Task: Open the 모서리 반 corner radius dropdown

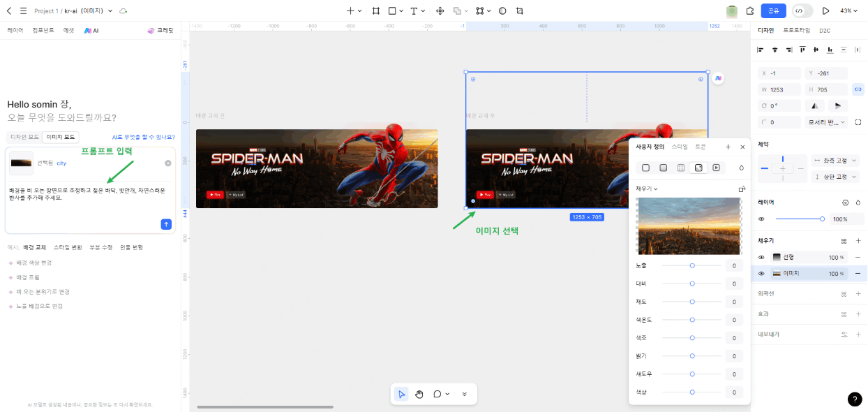Action: [827, 122]
